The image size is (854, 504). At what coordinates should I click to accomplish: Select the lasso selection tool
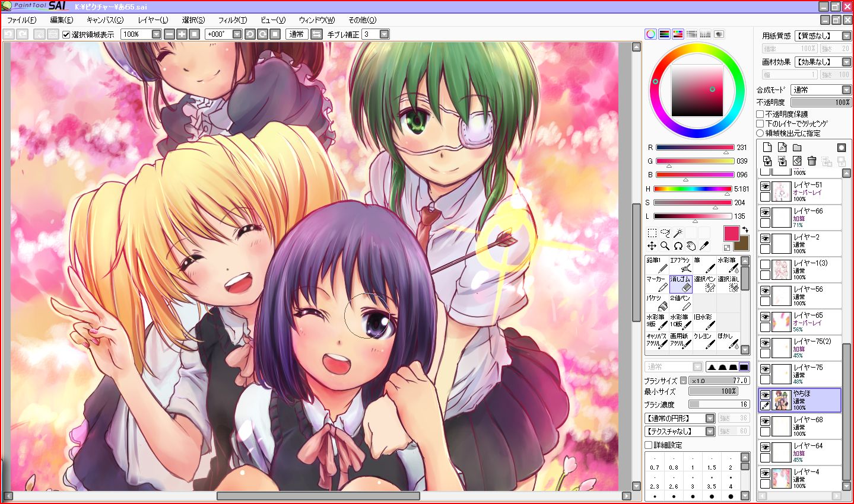(x=665, y=233)
